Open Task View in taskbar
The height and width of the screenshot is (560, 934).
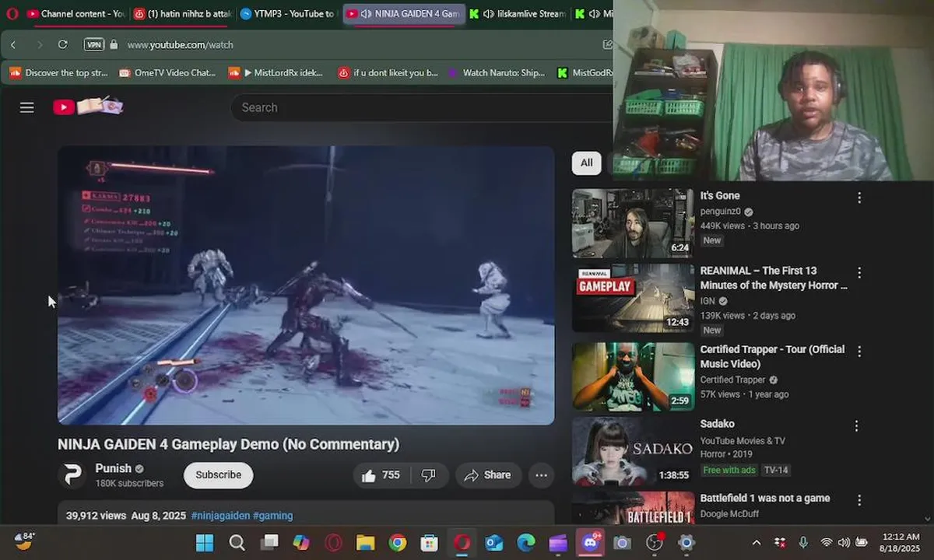point(269,542)
